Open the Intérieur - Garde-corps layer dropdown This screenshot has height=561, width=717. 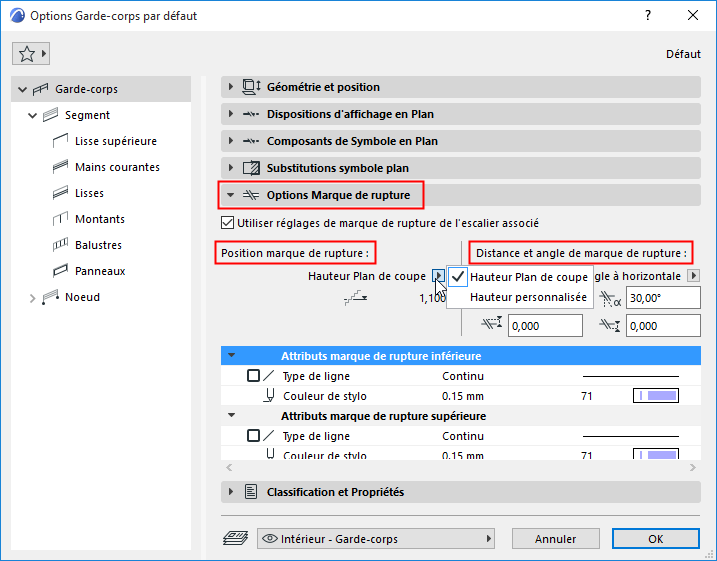click(x=377, y=539)
